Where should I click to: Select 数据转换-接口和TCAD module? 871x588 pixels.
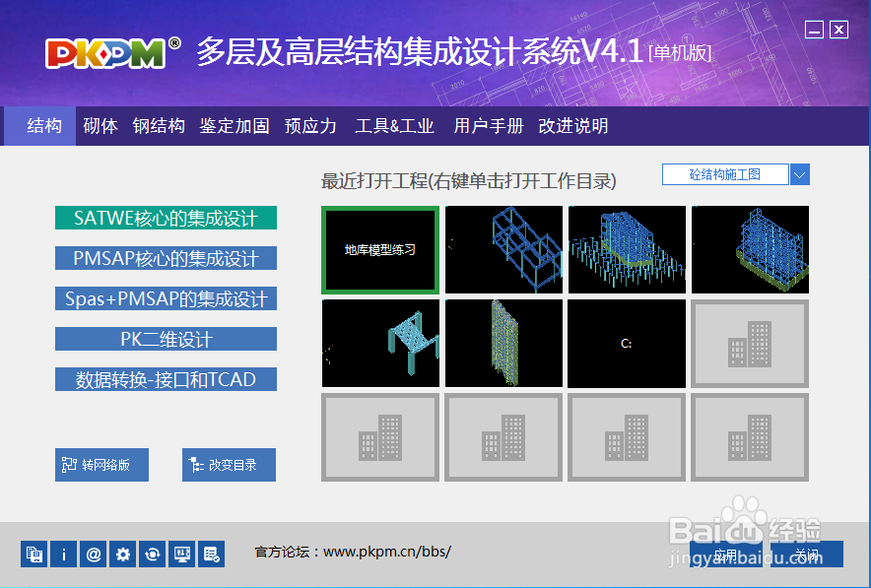point(166,379)
